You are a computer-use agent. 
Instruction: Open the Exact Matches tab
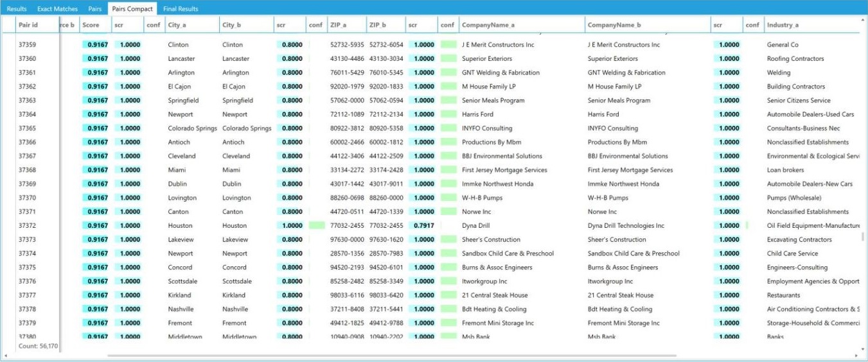[x=57, y=9]
